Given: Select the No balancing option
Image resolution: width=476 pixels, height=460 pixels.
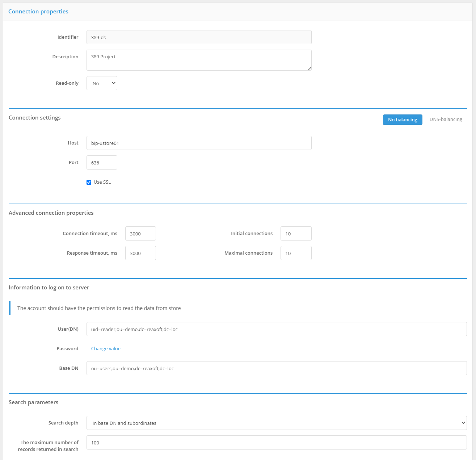Looking at the screenshot, I should point(402,120).
